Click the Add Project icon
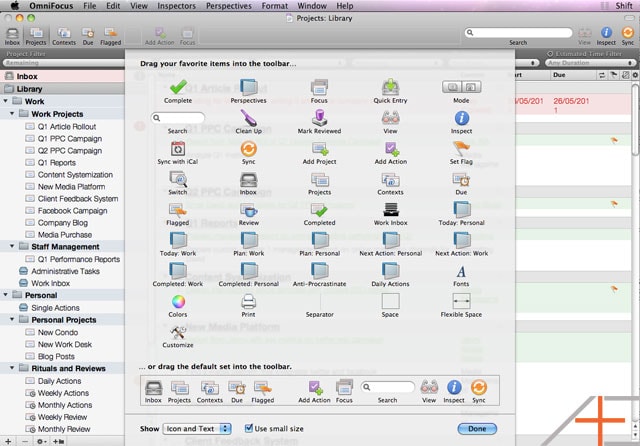Viewport: 640px width, 446px height. tap(320, 149)
